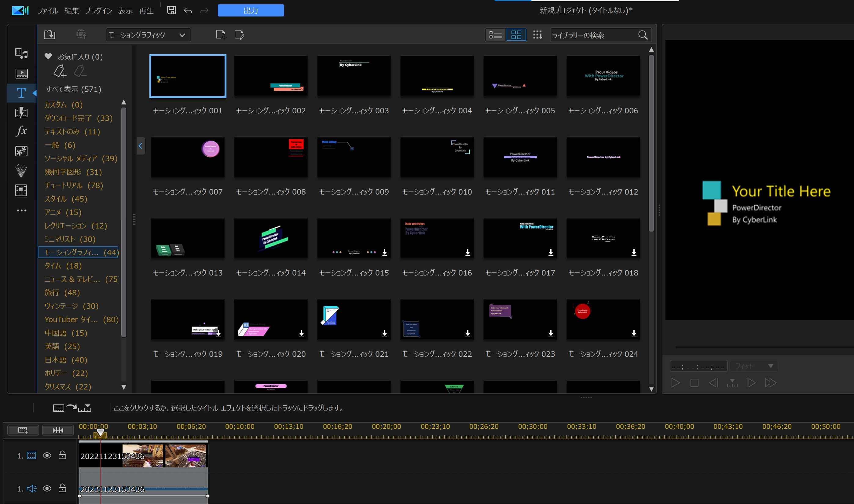
Task: Open the ファイル menu
Action: pyautogui.click(x=48, y=10)
